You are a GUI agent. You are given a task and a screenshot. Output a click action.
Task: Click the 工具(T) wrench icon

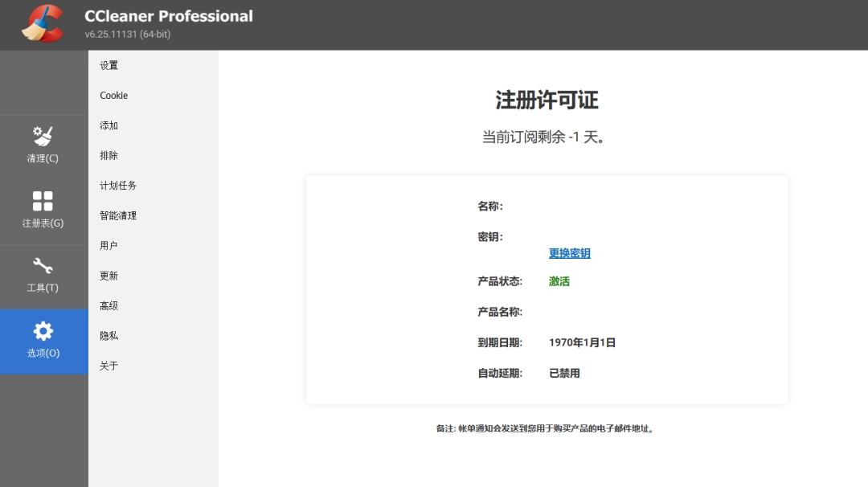pyautogui.click(x=43, y=267)
